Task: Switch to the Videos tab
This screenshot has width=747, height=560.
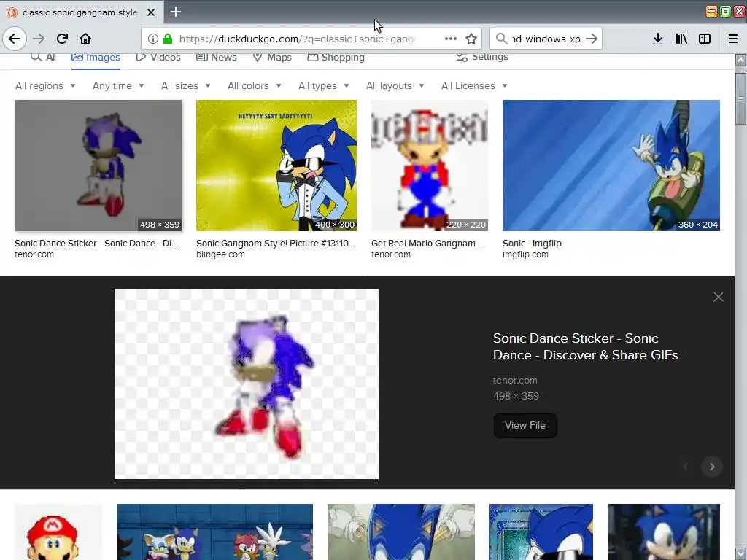Action: click(x=158, y=57)
